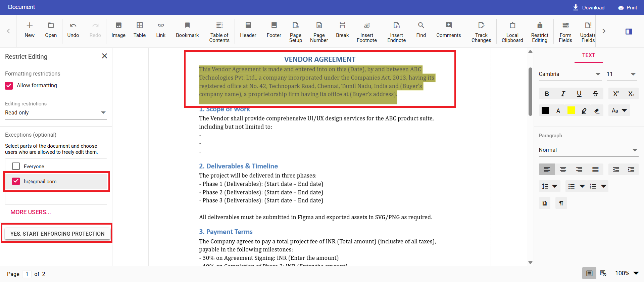Viewport: 644px width, 283px height.
Task: Click the MORE USERS... link
Action: 31,212
